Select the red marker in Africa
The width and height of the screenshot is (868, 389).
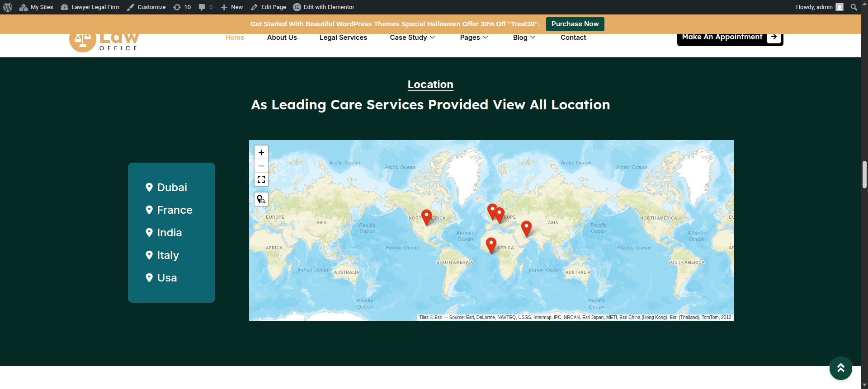click(491, 245)
